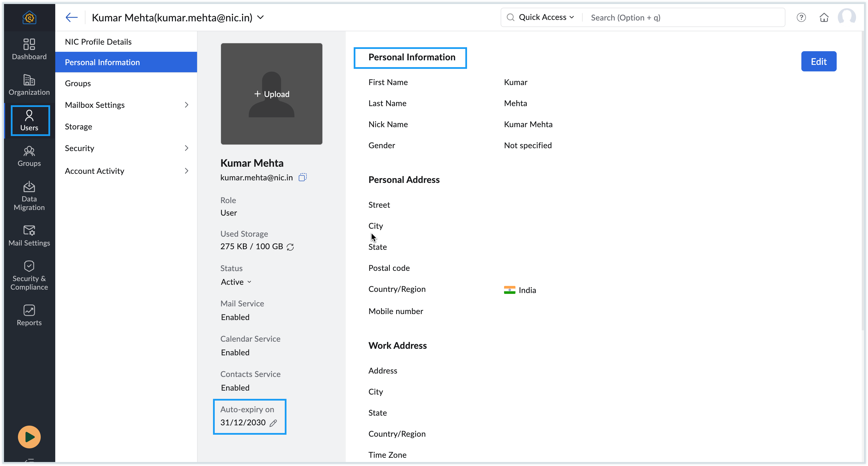Click the Address label under Work Address

pos(382,371)
